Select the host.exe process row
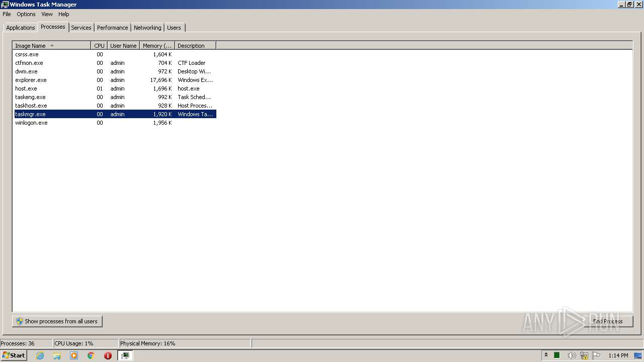The width and height of the screenshot is (644, 362). (115, 88)
